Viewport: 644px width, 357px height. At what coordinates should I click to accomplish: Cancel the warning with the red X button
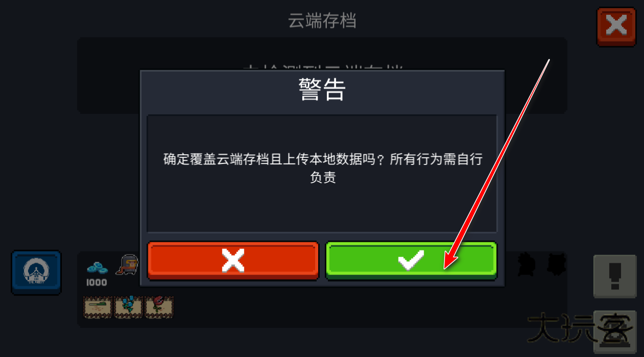pos(233,261)
